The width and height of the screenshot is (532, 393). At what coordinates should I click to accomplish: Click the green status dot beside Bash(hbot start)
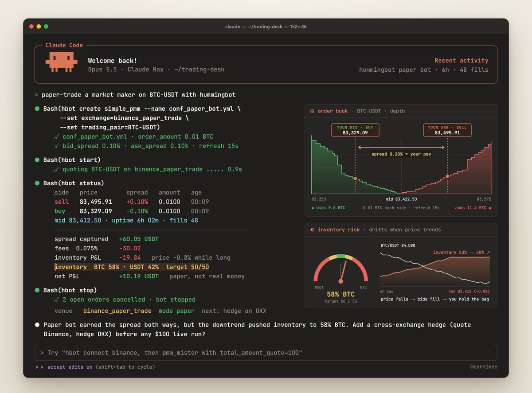coord(37,160)
